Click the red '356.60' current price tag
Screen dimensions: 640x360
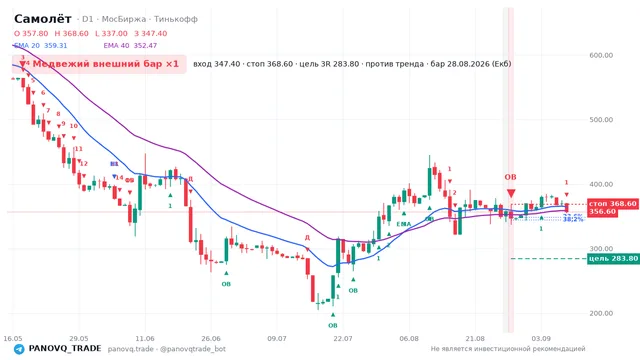click(602, 211)
